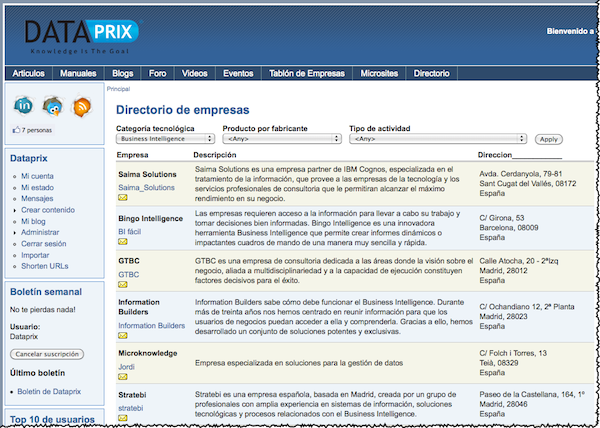Open the Boletín de Dataprix link
Image resolution: width=600 pixels, height=428 pixels.
(49, 392)
